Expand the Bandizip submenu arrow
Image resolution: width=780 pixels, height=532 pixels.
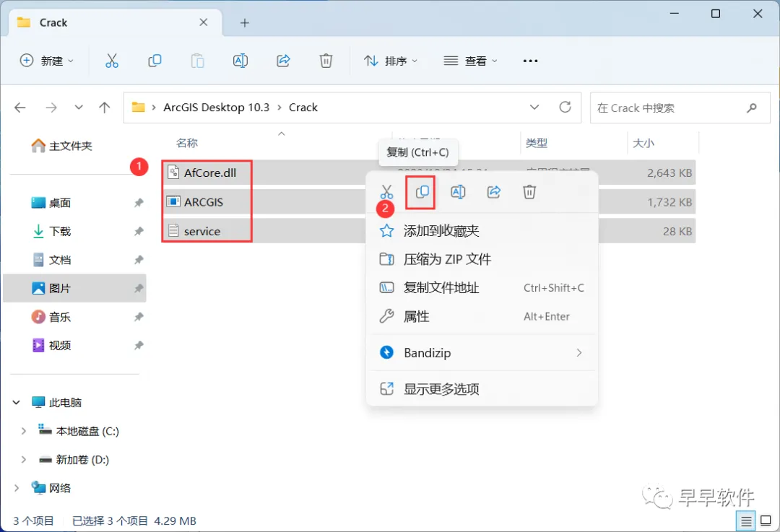[579, 352]
